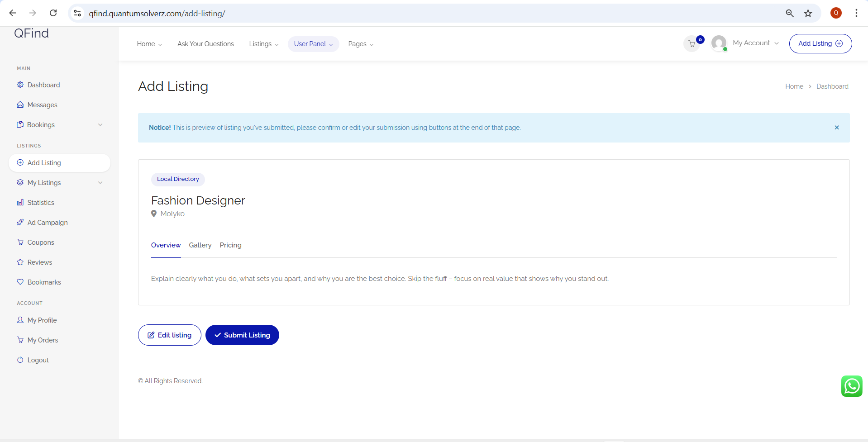This screenshot has height=442, width=868.
Task: Open the shopping cart icon
Action: (x=692, y=44)
